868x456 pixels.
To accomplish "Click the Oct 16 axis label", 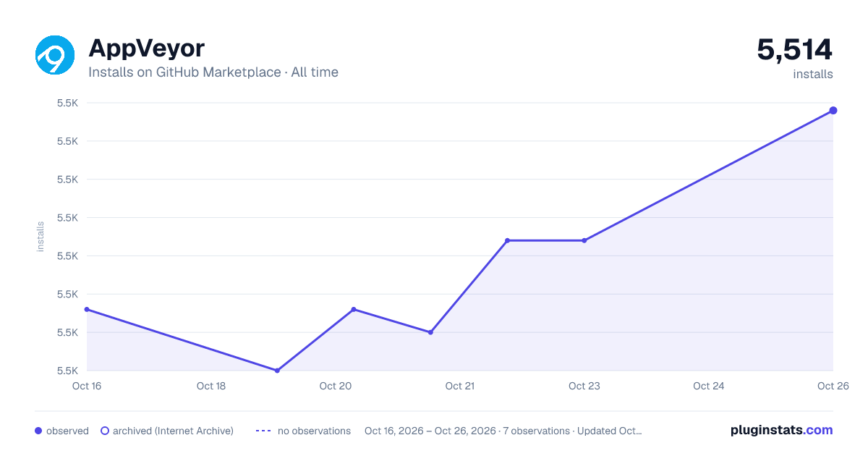I will (87, 386).
